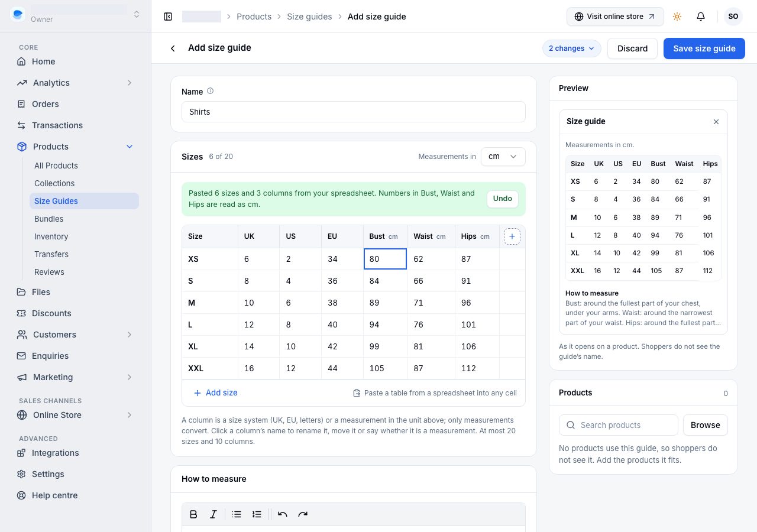The height and width of the screenshot is (532, 757).
Task: Visit online store
Action: tap(615, 17)
